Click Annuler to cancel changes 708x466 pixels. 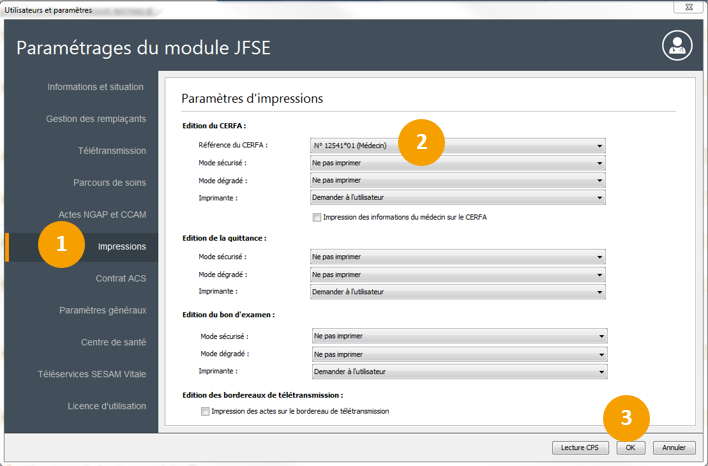pos(674,447)
